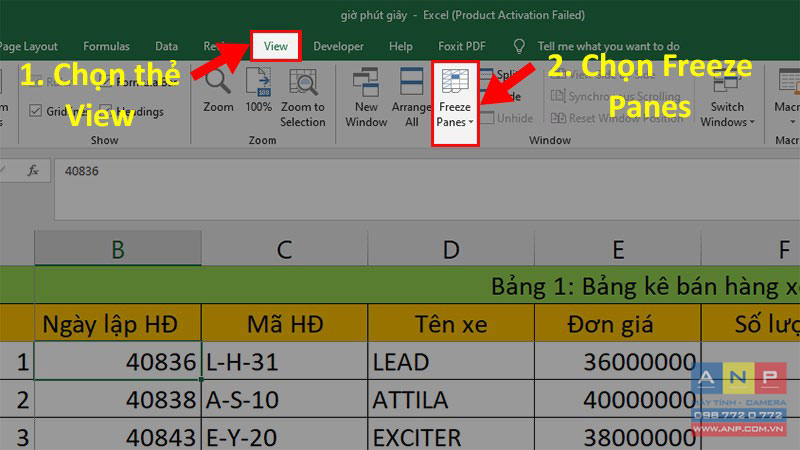800x450 pixels.
Task: Open the Zoom magnifier tool
Action: [218, 90]
